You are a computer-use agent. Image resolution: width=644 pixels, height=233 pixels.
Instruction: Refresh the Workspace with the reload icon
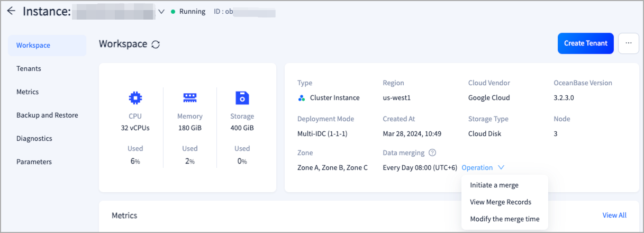[x=156, y=44]
